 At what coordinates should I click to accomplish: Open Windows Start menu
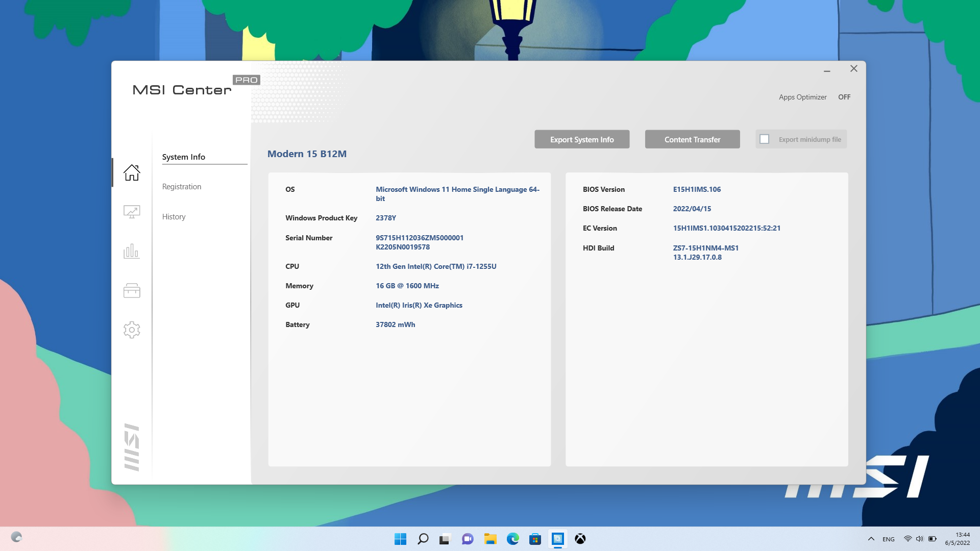tap(400, 539)
